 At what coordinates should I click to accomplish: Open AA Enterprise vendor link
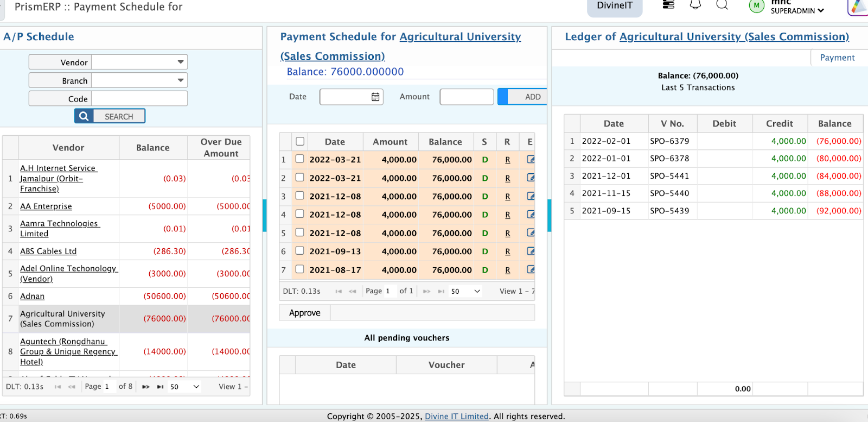(46, 206)
